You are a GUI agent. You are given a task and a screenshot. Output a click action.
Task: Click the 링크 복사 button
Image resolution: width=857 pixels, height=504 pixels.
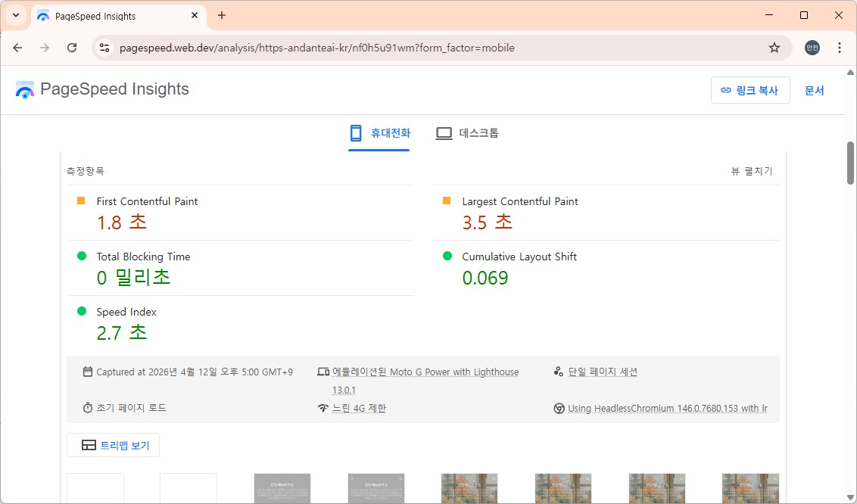point(750,90)
